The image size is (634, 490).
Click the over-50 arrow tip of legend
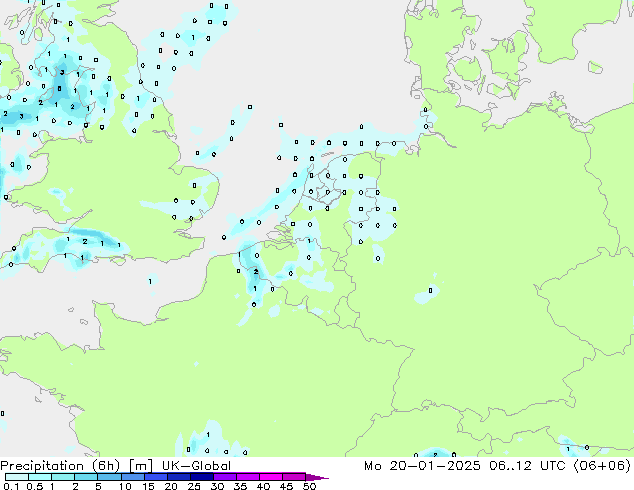click(317, 478)
